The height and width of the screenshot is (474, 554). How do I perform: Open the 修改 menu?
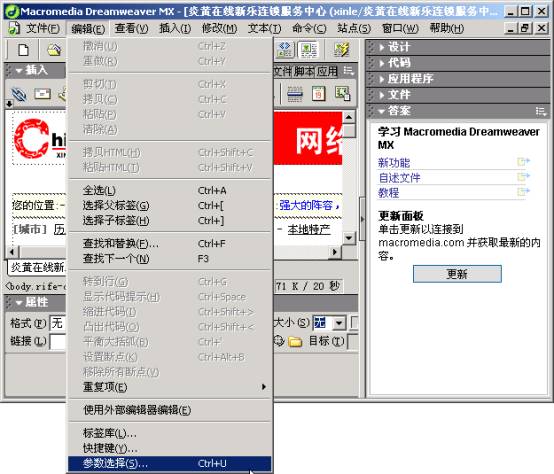[219, 28]
